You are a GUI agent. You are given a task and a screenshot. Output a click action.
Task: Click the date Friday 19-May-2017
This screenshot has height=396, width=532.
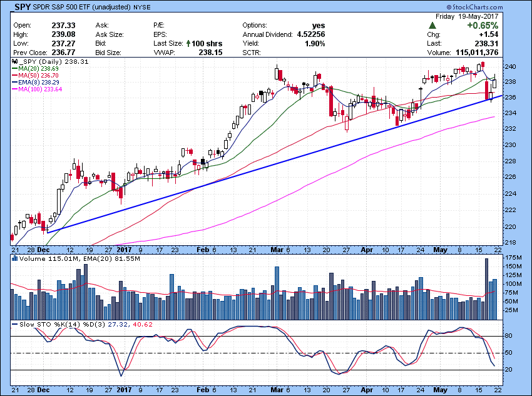pyautogui.click(x=467, y=16)
